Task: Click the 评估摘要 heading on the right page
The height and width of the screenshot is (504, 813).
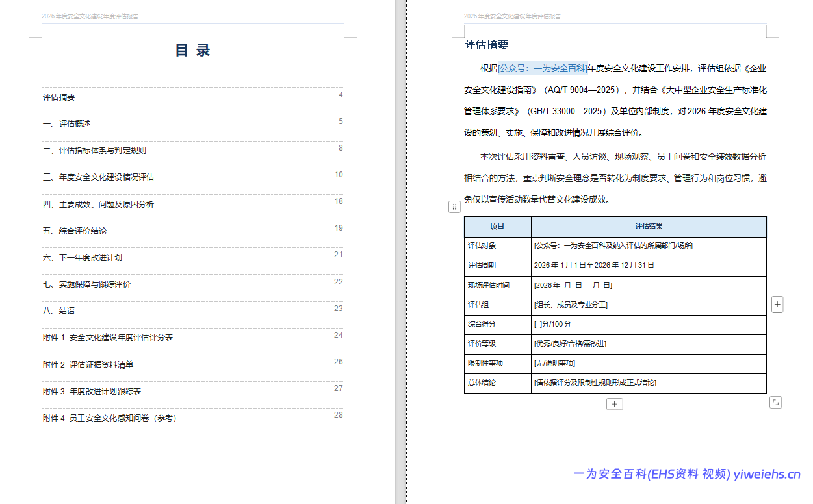Action: (487, 45)
